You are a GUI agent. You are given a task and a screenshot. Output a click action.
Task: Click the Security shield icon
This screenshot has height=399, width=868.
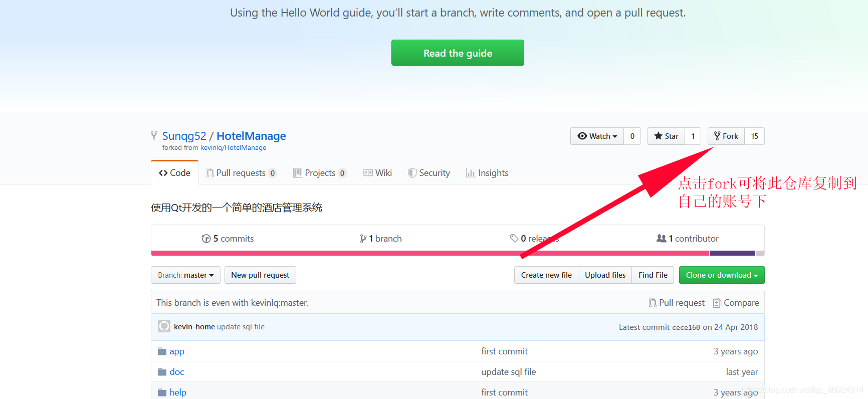pyautogui.click(x=412, y=173)
